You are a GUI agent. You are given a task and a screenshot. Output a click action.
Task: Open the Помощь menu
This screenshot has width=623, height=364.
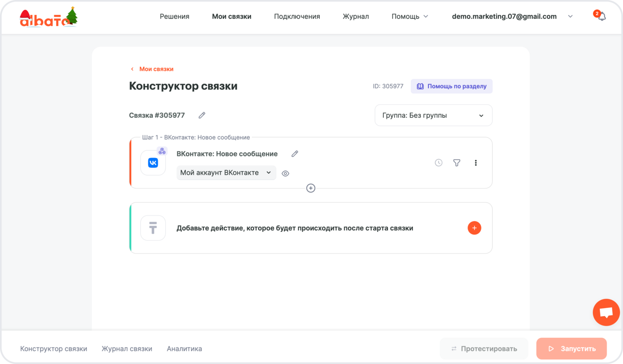[409, 16]
